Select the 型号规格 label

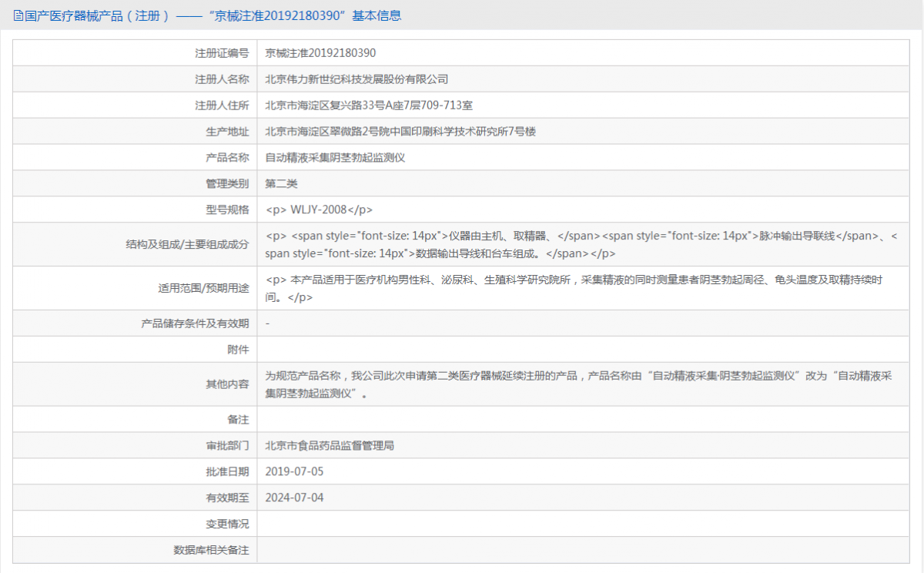click(228, 210)
